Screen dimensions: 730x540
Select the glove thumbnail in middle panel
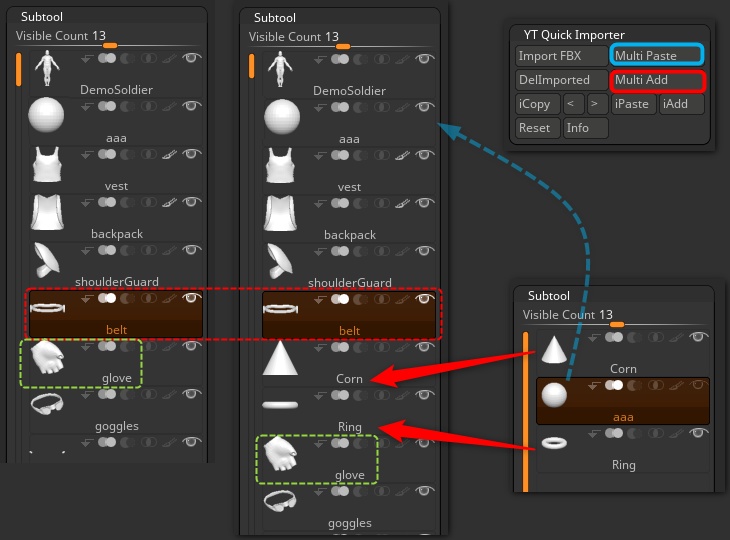[x=280, y=453]
